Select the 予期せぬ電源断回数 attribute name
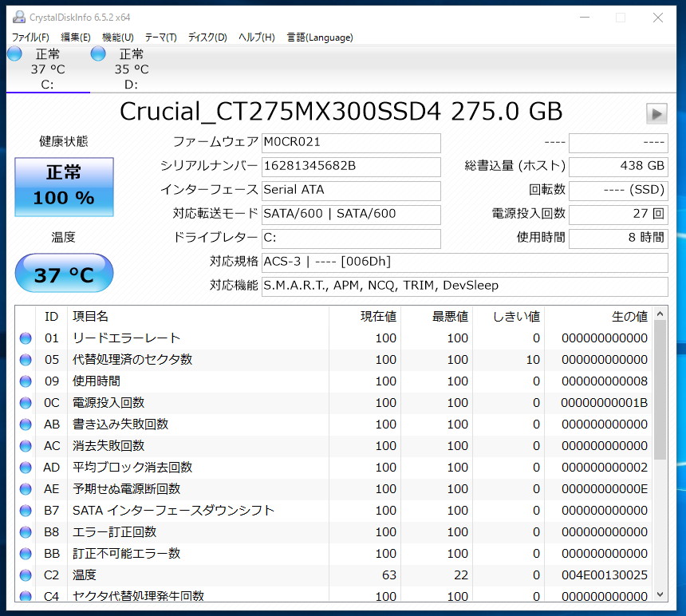The image size is (686, 616). click(127, 488)
